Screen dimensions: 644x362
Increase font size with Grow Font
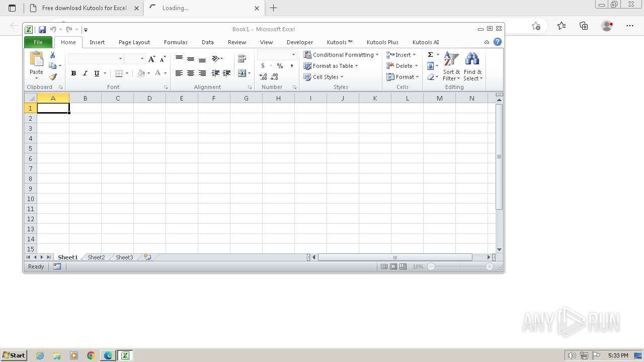point(151,59)
